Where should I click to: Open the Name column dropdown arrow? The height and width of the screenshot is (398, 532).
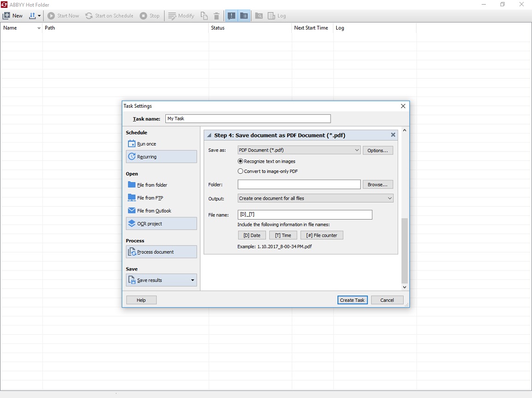[39, 28]
